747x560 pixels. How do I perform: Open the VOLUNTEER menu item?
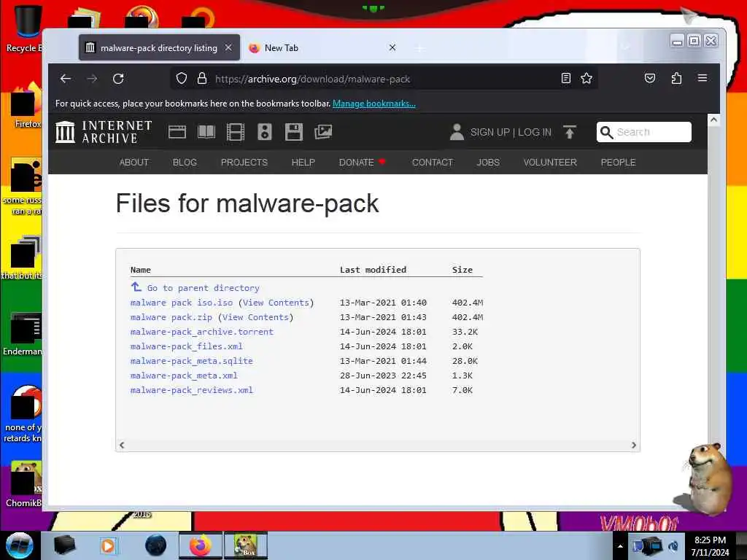(550, 163)
